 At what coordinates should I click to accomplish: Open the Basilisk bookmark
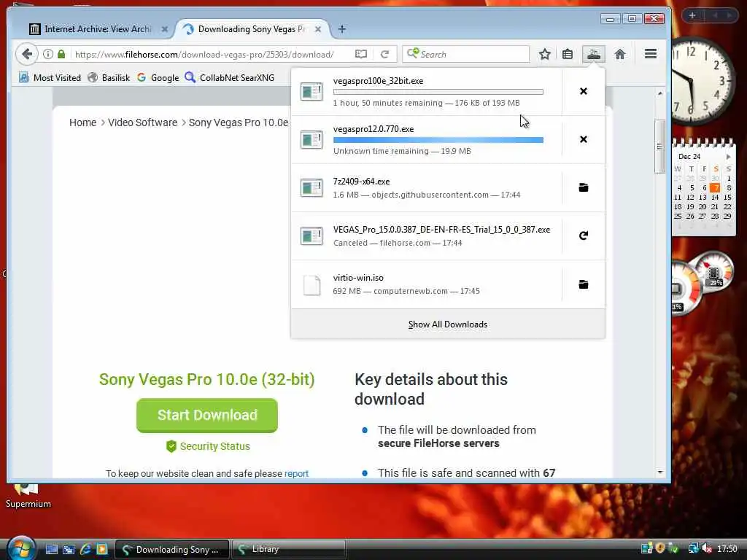tap(109, 77)
